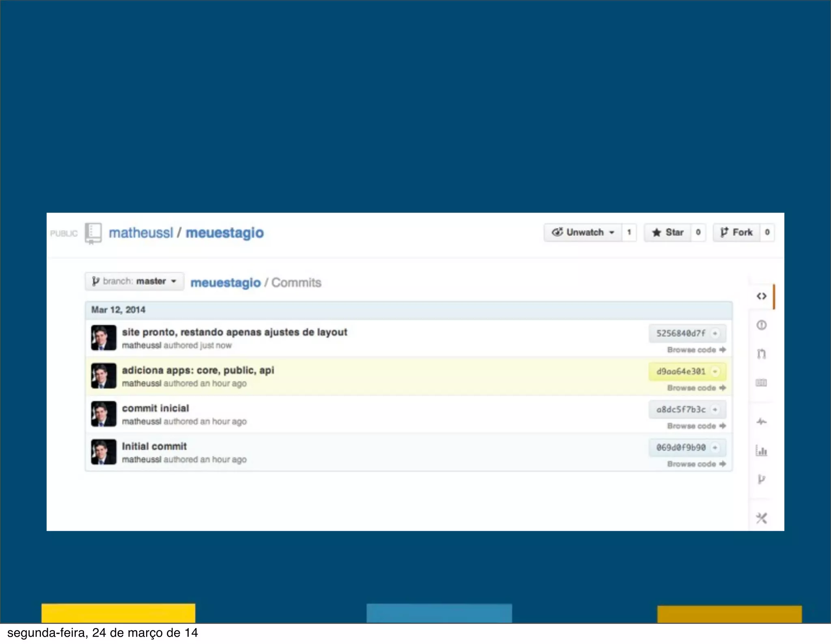Screen dimensions: 831x644
Task: Open commit hash d9aa64e301
Action: point(681,371)
